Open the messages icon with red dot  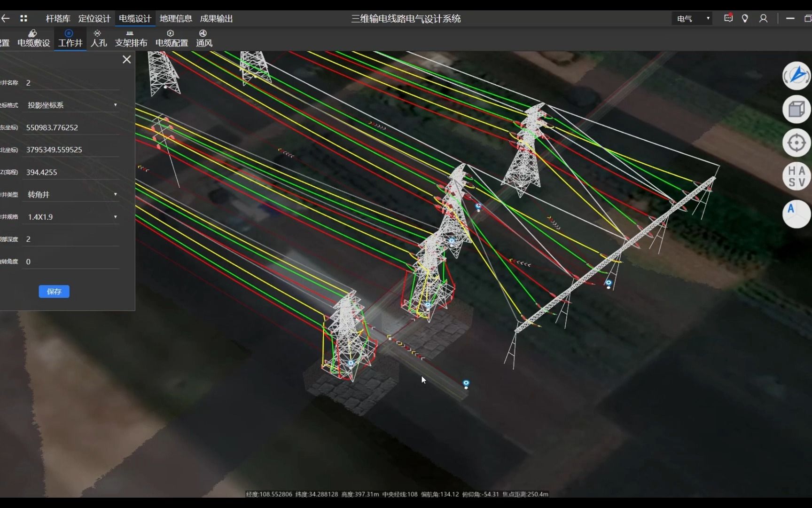pyautogui.click(x=728, y=18)
